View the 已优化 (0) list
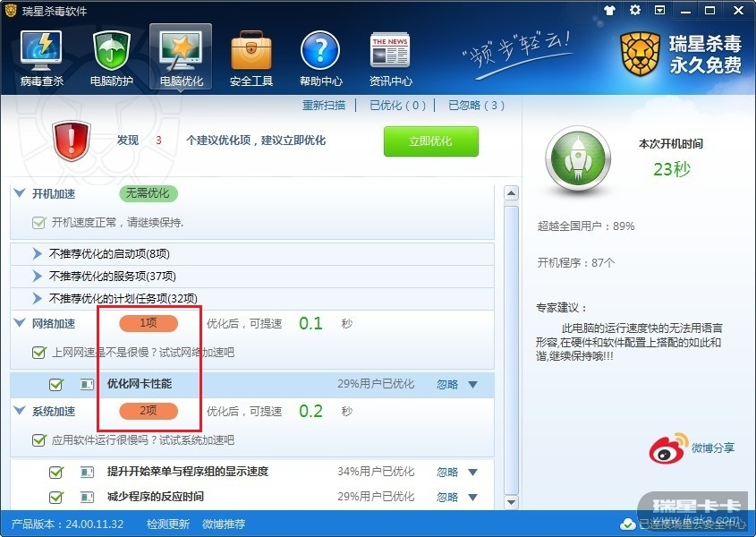 click(398, 106)
